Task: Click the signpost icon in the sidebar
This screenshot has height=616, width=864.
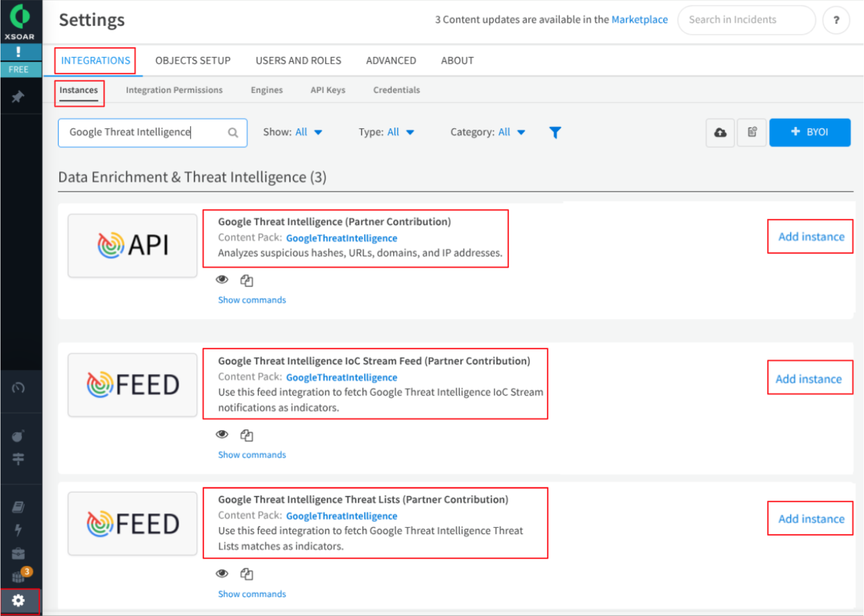Action: [x=18, y=458]
